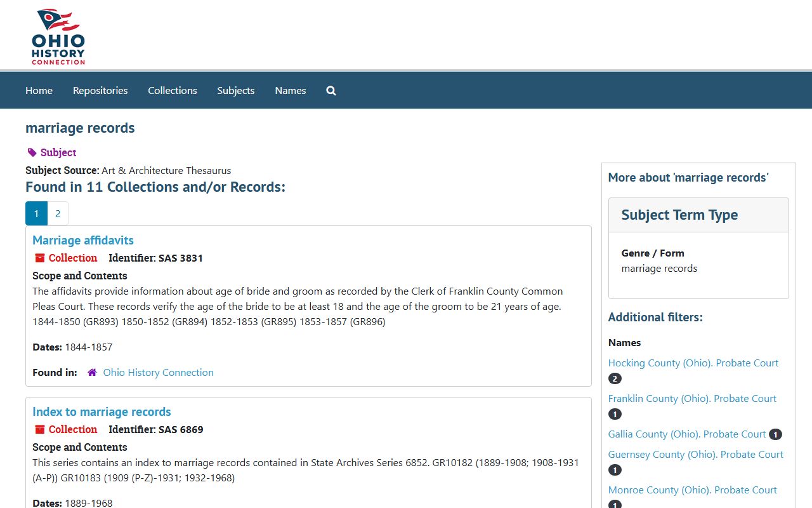The height and width of the screenshot is (508, 812).
Task: Click the Additional filters: heading
Action: click(x=655, y=317)
